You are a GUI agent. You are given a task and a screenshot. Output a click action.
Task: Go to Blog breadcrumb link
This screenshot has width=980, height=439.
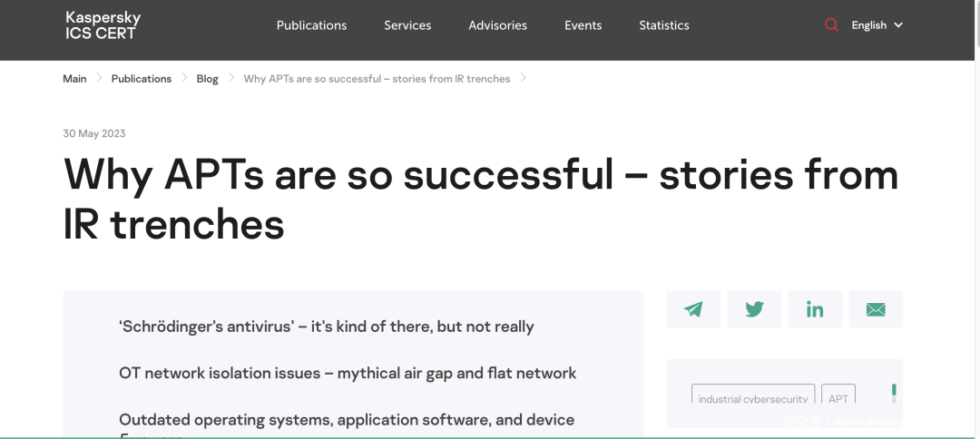point(207,79)
